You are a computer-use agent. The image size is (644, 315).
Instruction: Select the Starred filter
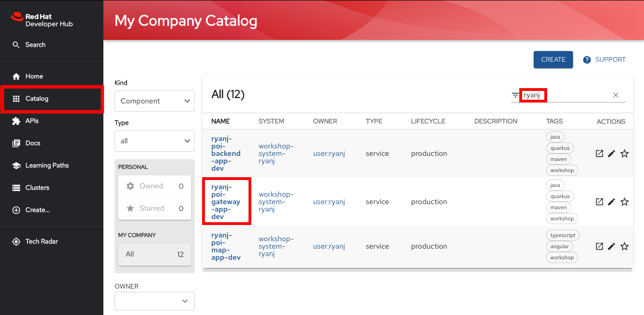154,208
